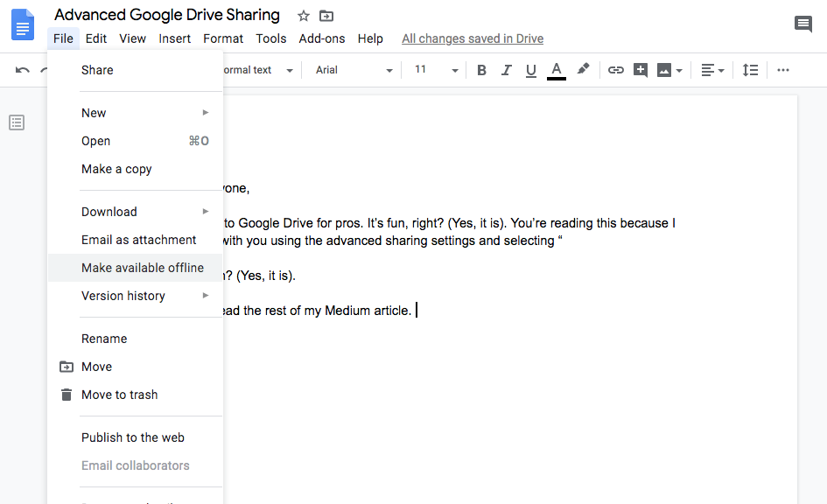Toggle bold formatting
827x504 pixels.
click(481, 70)
